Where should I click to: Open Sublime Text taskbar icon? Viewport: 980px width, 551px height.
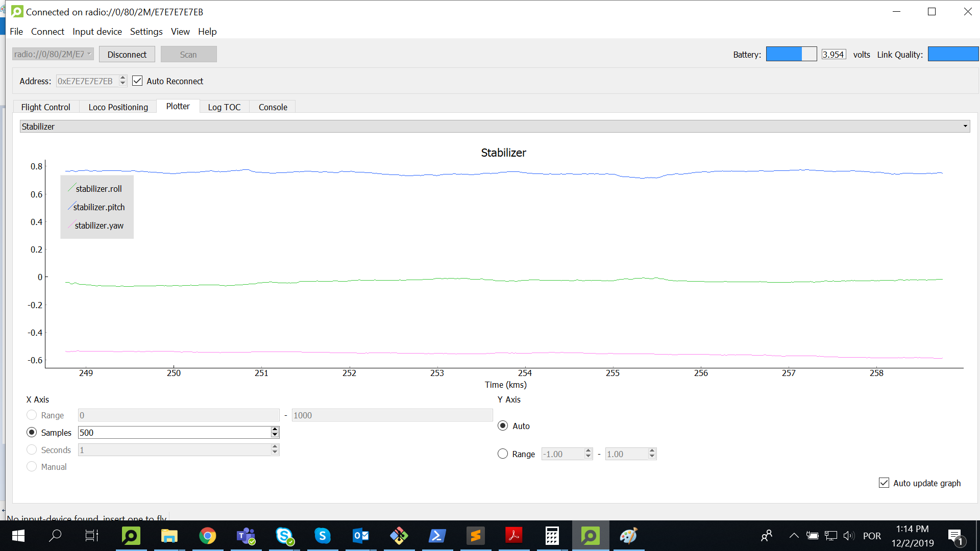(x=476, y=536)
